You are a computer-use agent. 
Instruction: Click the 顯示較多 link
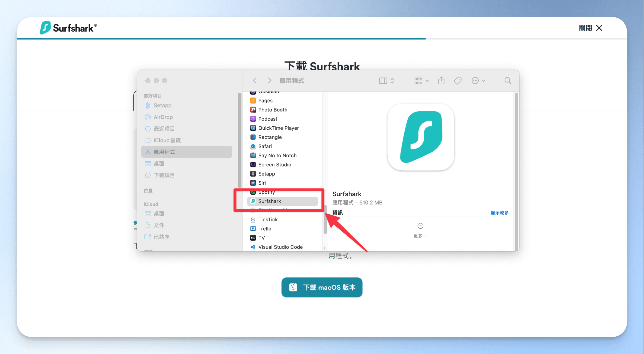(499, 213)
